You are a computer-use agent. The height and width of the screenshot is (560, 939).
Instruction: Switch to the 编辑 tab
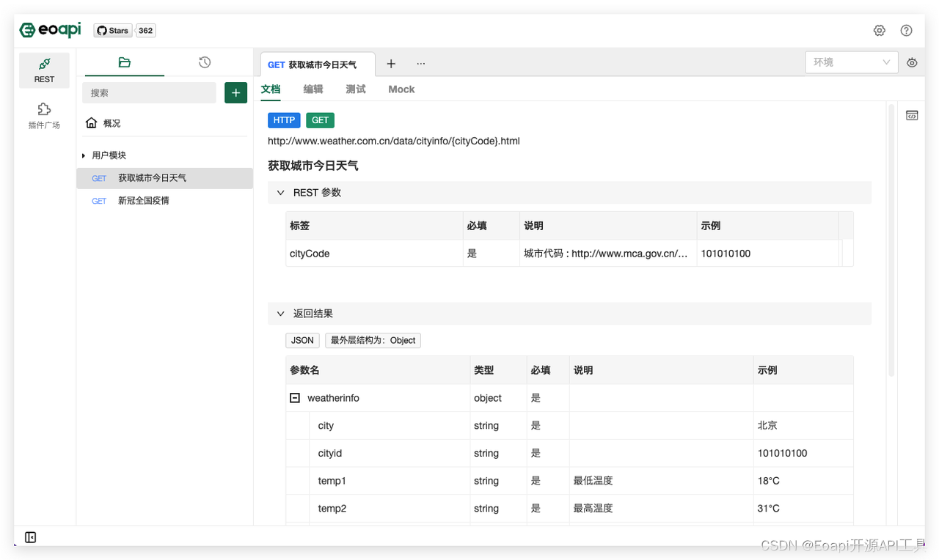[x=313, y=89]
